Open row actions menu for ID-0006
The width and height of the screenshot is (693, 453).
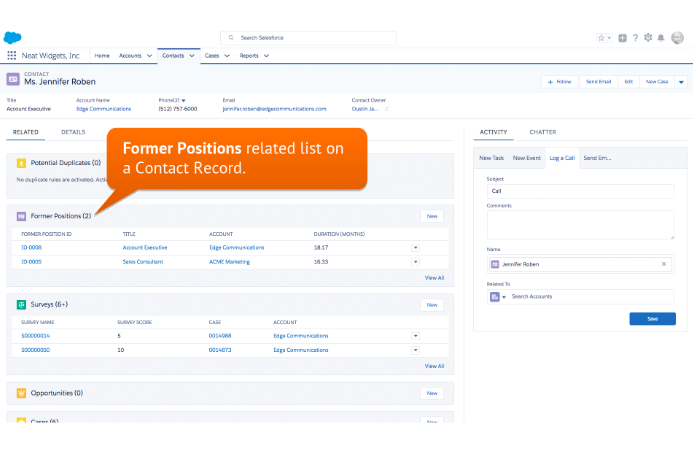415,247
